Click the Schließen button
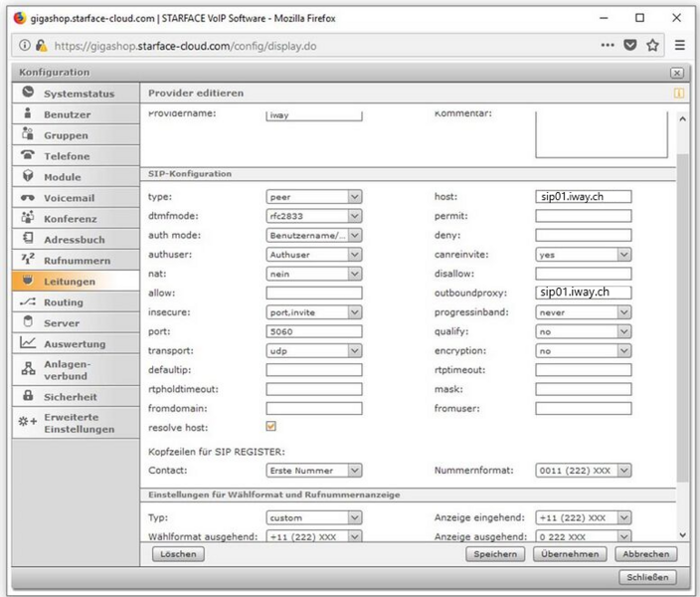This screenshot has height=597, width=700. click(x=647, y=577)
